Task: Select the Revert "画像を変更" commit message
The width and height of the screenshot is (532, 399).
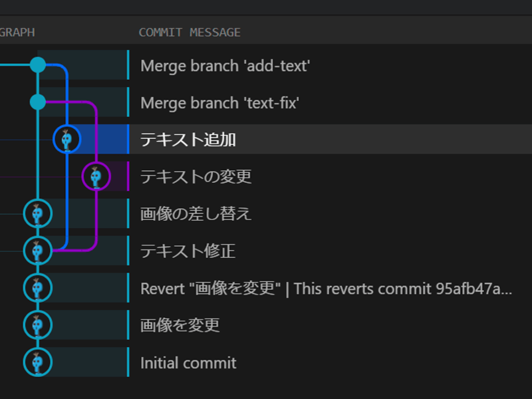Action: click(x=326, y=289)
